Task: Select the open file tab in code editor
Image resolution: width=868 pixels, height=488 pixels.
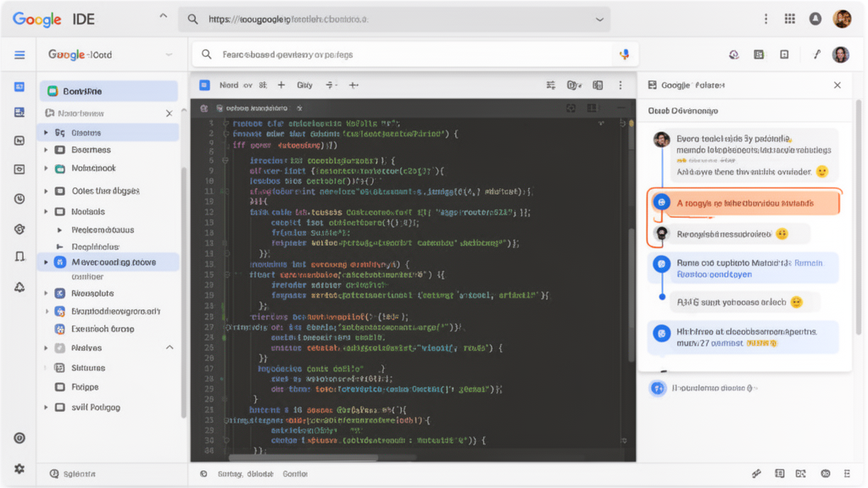Action: [256, 108]
